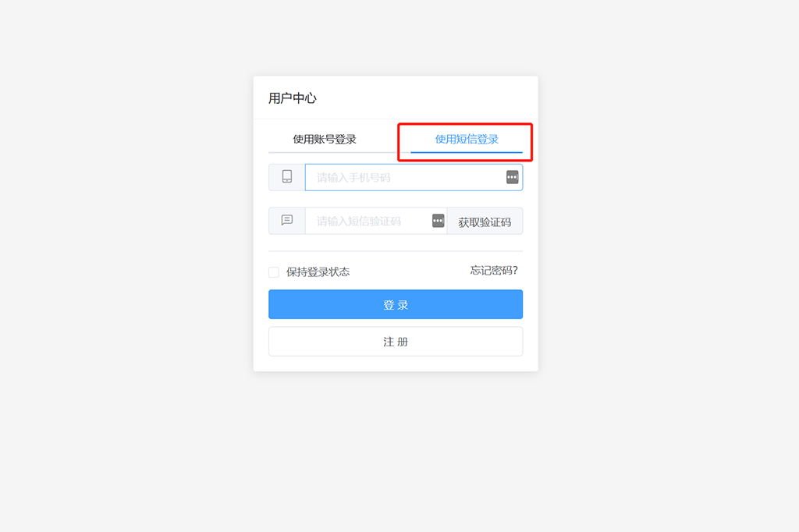Request a code with the 获取验证码 button
799x532 pixels.
(485, 222)
